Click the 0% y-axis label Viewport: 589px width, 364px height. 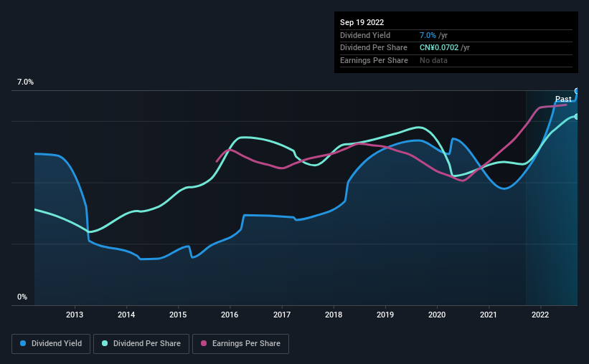(x=22, y=297)
